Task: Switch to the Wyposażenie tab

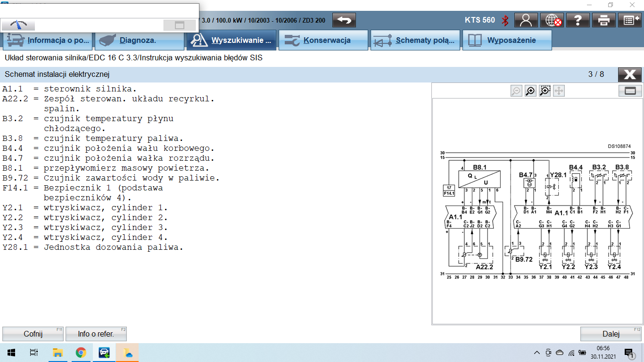Action: coord(507,40)
